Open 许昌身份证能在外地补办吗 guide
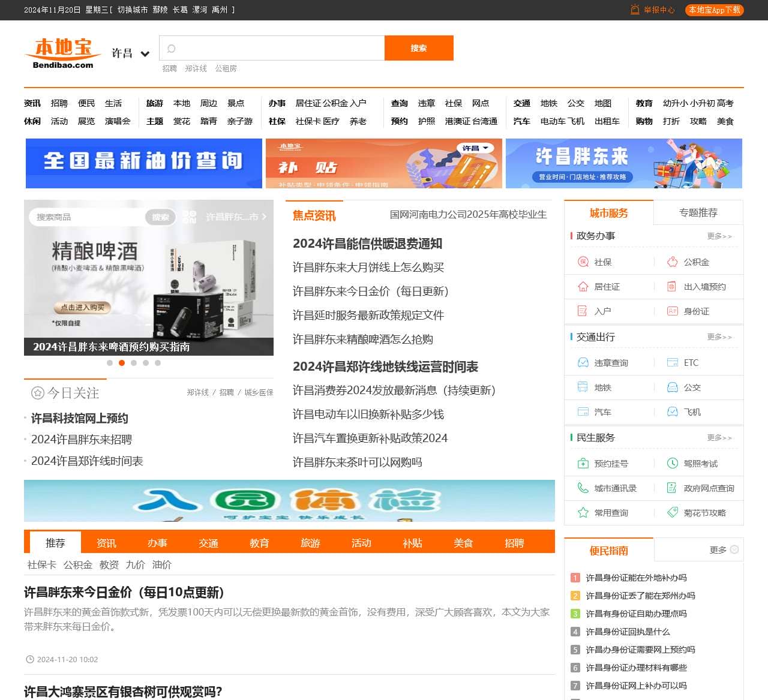 636,578
